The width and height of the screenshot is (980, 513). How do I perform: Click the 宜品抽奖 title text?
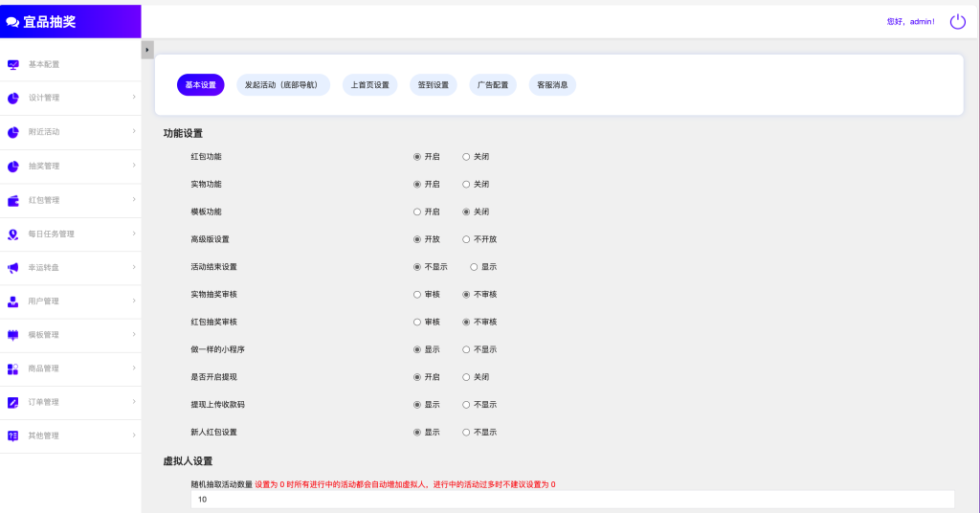pos(50,23)
